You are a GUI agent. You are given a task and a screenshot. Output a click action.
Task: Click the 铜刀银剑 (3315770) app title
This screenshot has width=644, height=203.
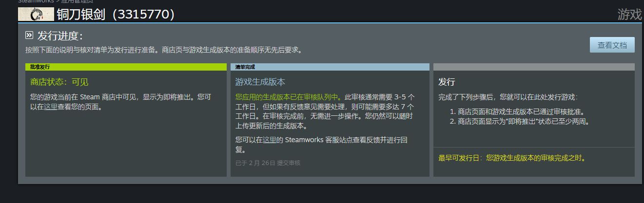coord(116,15)
